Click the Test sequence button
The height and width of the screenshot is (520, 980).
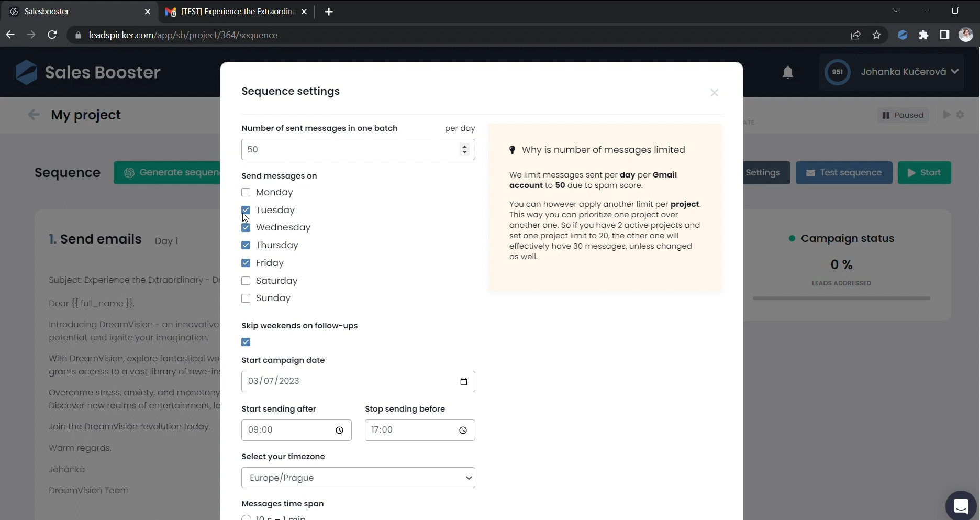pos(844,173)
